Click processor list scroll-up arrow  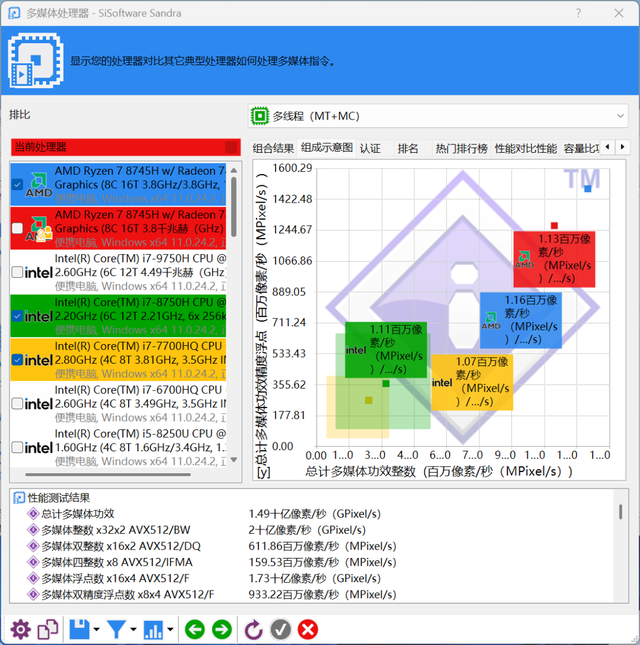[234, 170]
